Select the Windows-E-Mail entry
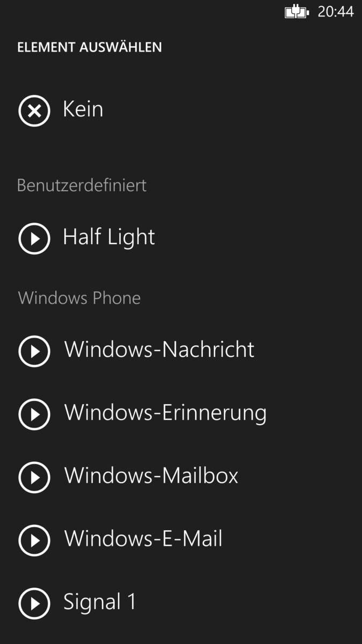The width and height of the screenshot is (362, 644). 143,539
